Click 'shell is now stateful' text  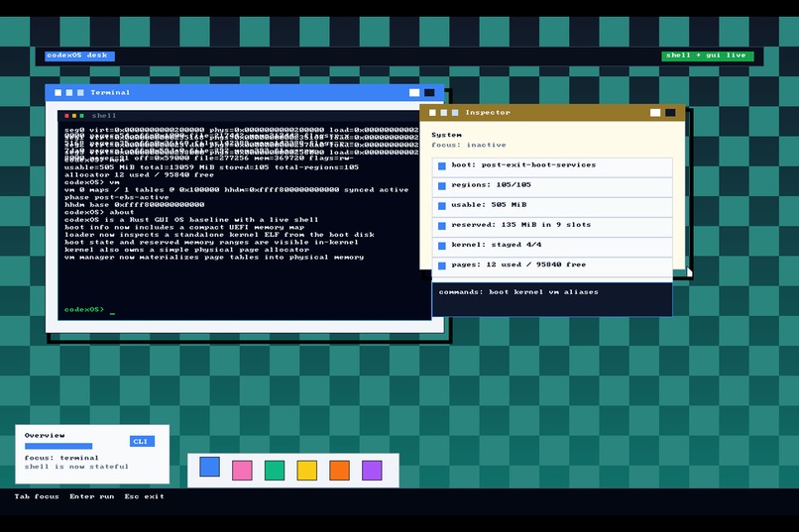76,467
